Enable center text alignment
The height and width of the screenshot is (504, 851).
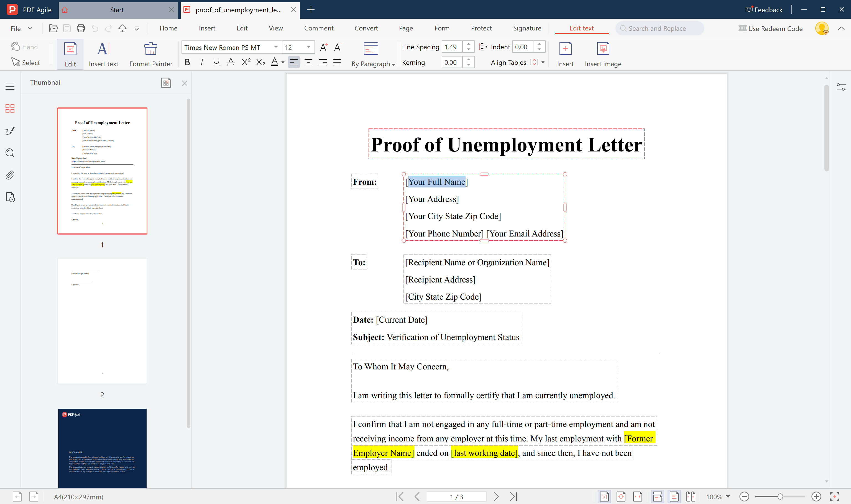pyautogui.click(x=308, y=62)
